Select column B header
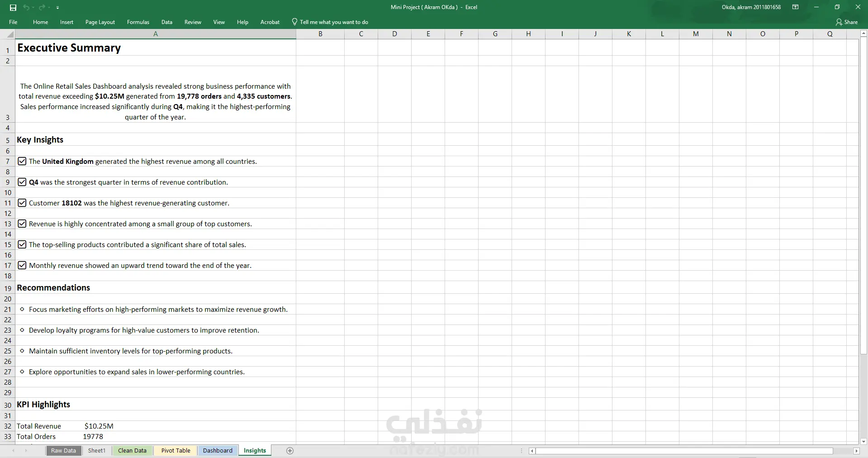The image size is (868, 458). click(x=320, y=34)
